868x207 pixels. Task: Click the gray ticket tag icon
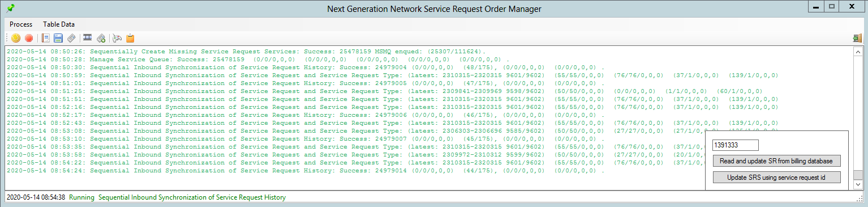71,38
